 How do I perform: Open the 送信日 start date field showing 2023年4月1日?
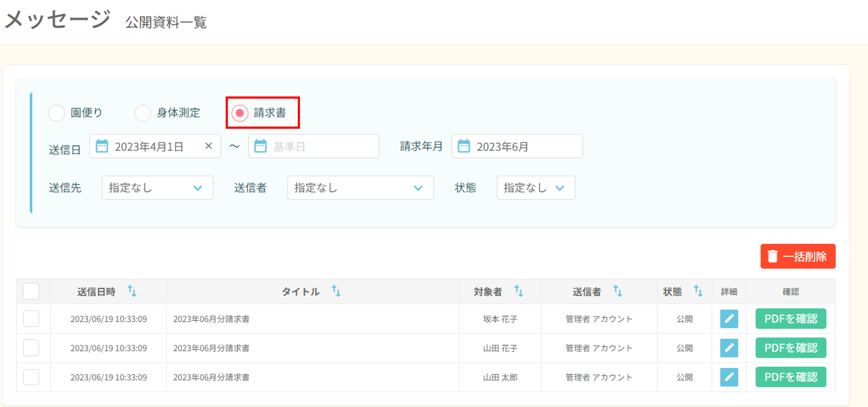coord(155,146)
